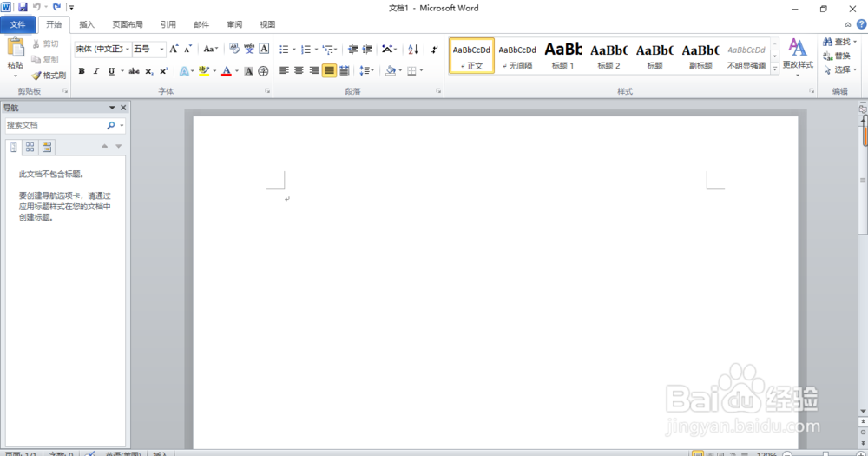The height and width of the screenshot is (456, 868).
Task: Apply yellow text highlight color
Action: pos(204,71)
